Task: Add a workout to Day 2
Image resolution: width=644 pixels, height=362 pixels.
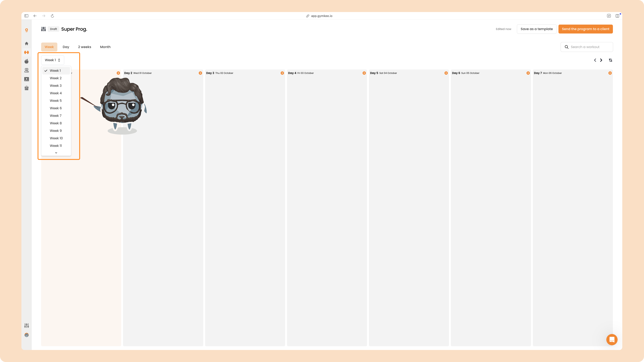Action: tap(200, 73)
